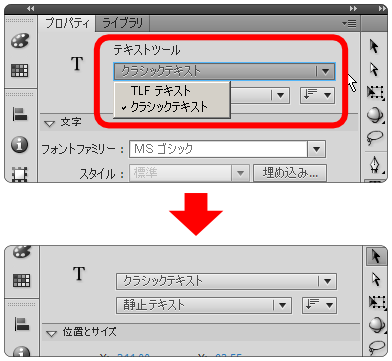
Task: Open the Align panel icon in lower panel
Action: [22, 324]
